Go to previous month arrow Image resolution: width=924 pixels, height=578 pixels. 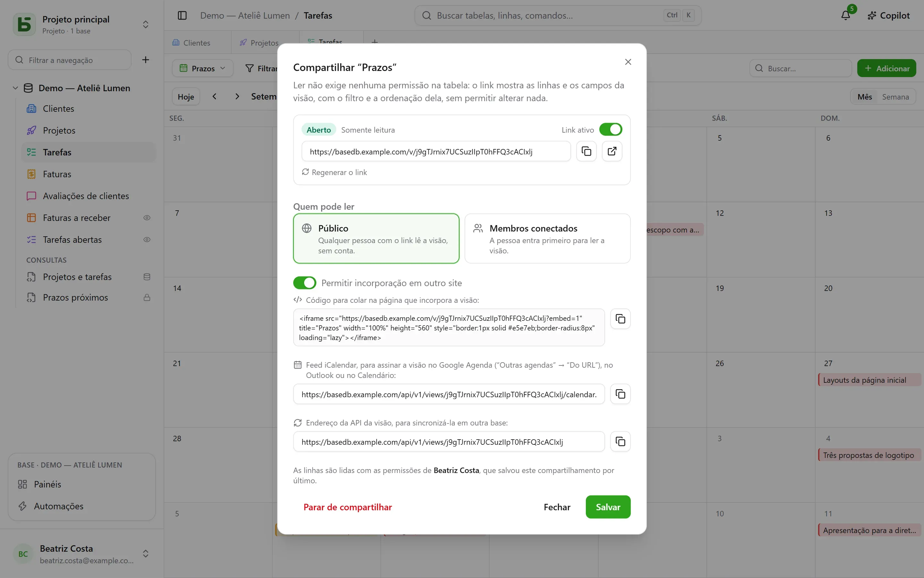pyautogui.click(x=215, y=96)
